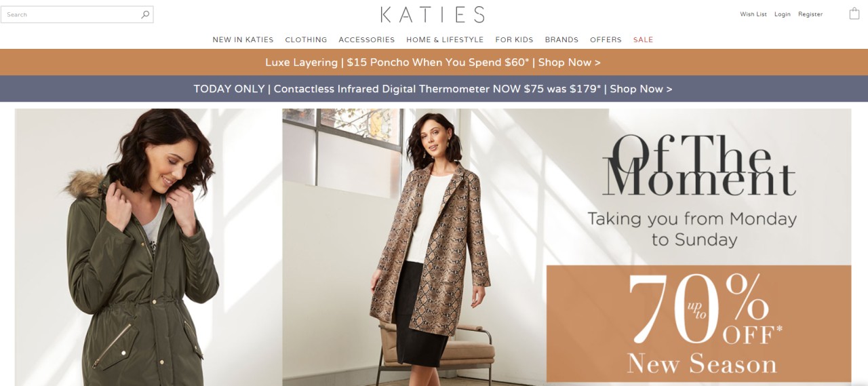Open the ACCESSORIES menu
Screen dimensions: 868x386
tap(366, 40)
